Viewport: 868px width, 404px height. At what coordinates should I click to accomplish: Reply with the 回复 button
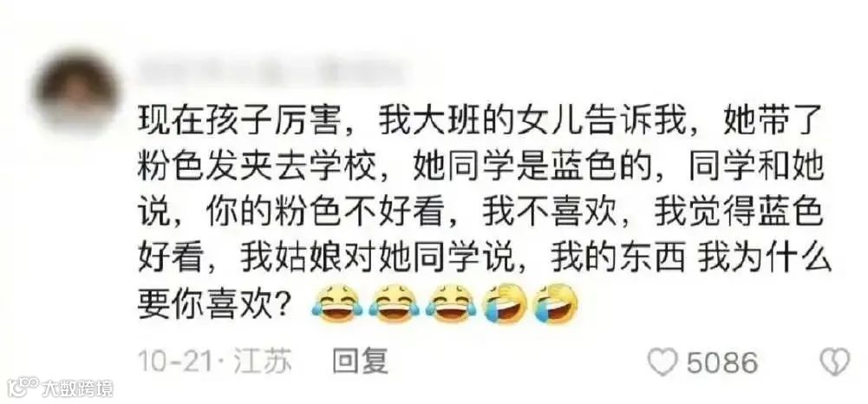tap(360, 362)
